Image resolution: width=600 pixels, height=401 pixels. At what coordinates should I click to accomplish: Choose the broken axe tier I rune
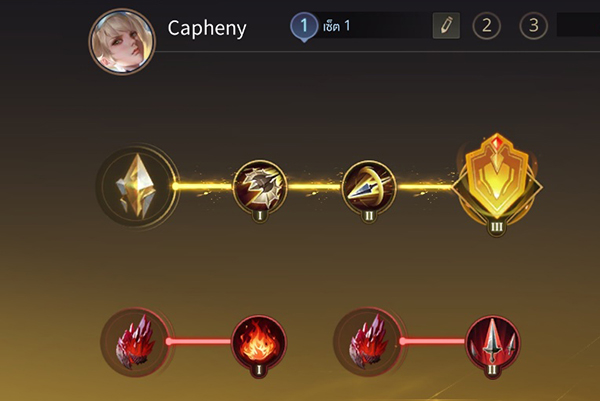(260, 186)
